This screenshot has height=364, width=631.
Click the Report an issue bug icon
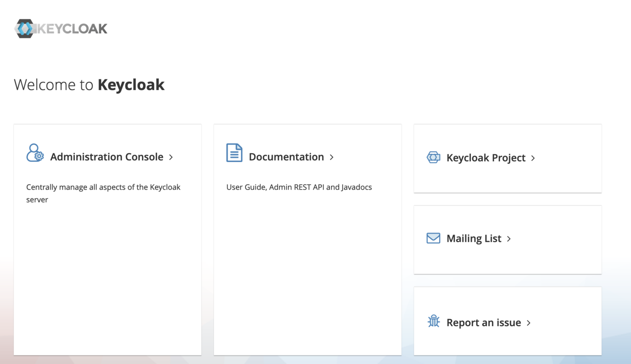(433, 322)
